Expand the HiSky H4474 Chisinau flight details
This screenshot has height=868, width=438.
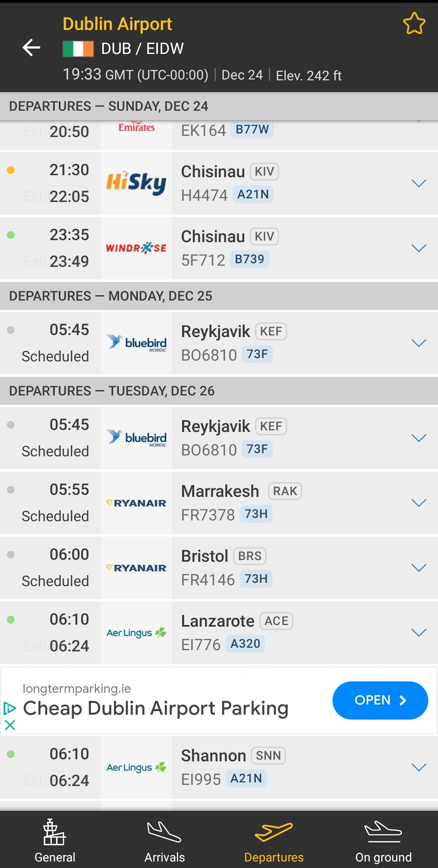point(419,183)
